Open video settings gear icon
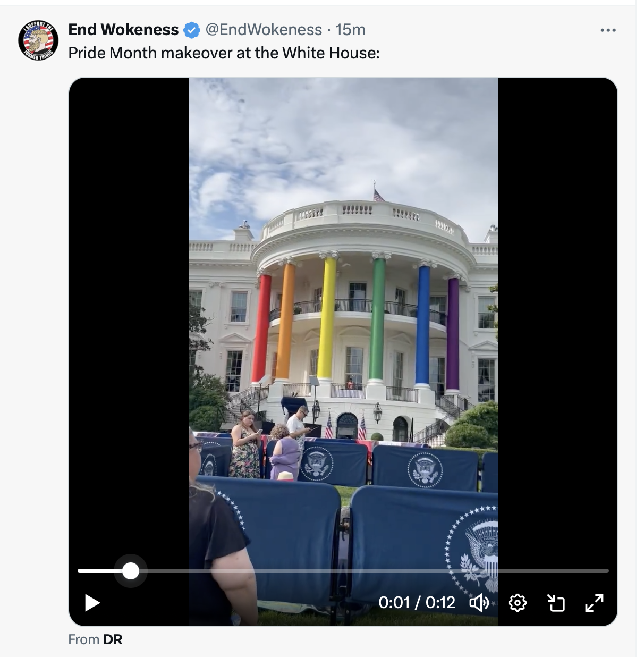This screenshot has height=657, width=644. pos(518,603)
